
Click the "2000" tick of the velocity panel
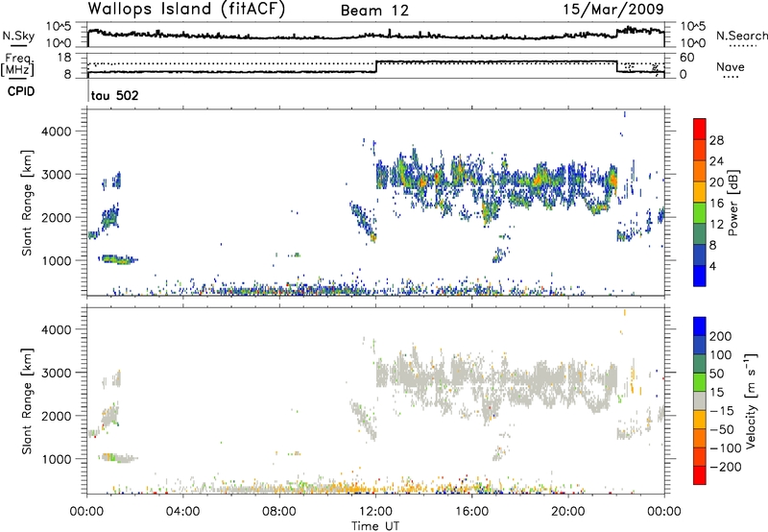(56, 416)
